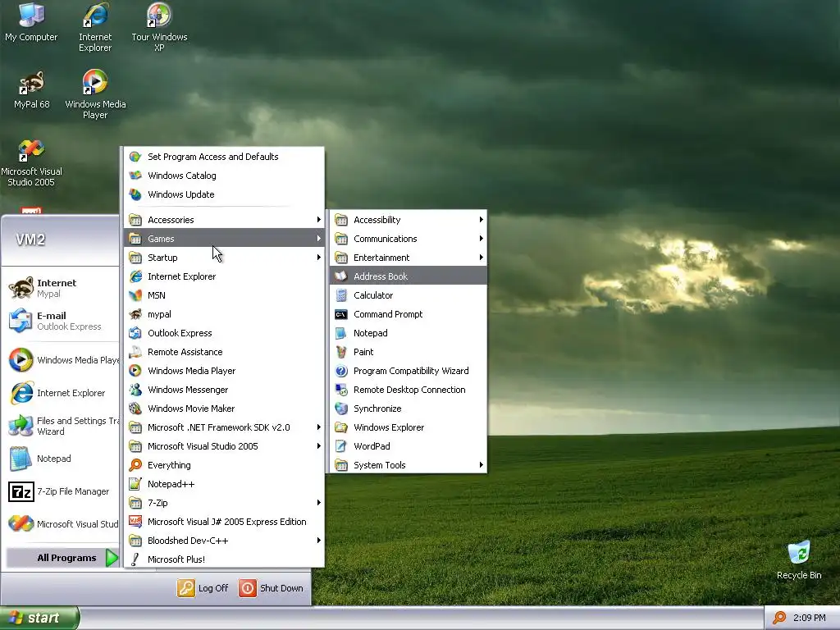Image resolution: width=840 pixels, height=630 pixels.
Task: Open Windows Media Player in Start menu recent list
Action: coord(61,360)
